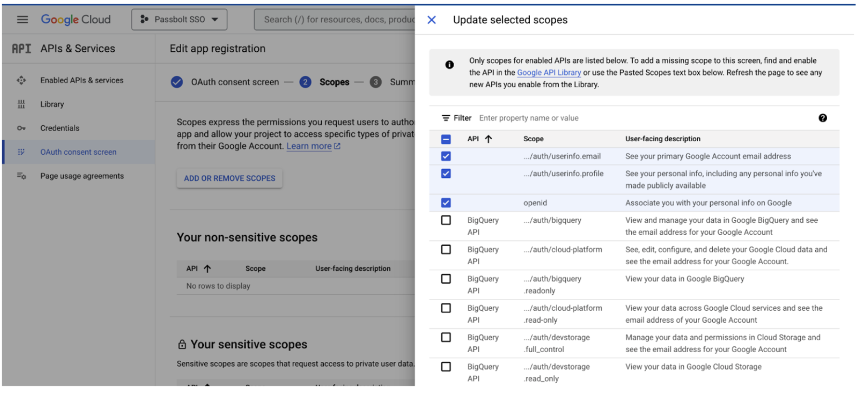Open the Learn more link
The image size is (868, 395).
tap(309, 146)
